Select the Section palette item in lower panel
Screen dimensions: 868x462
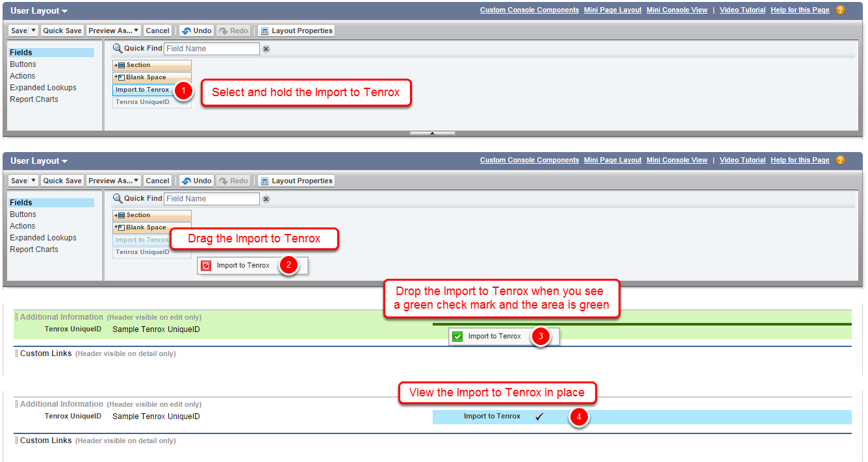pyautogui.click(x=152, y=216)
